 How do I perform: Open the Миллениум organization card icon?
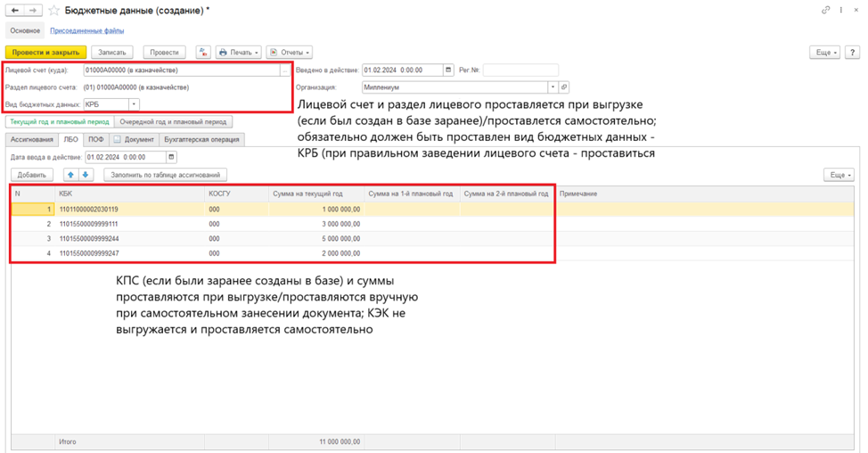tap(564, 87)
